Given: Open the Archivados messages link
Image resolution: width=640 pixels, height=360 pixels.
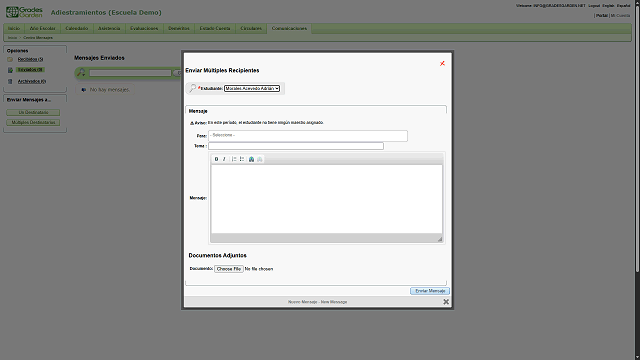Looking at the screenshot, I should pos(32,81).
